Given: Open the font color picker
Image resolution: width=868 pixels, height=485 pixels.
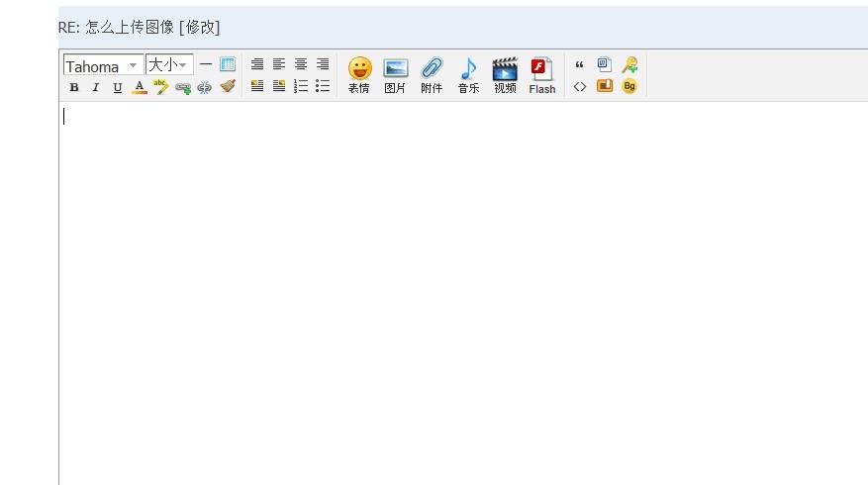Looking at the screenshot, I should [x=140, y=87].
